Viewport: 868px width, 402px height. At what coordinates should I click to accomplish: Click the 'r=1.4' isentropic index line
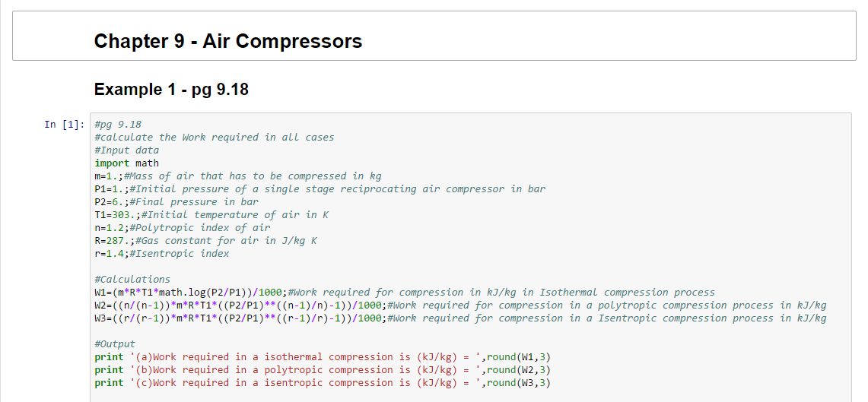[x=161, y=254]
